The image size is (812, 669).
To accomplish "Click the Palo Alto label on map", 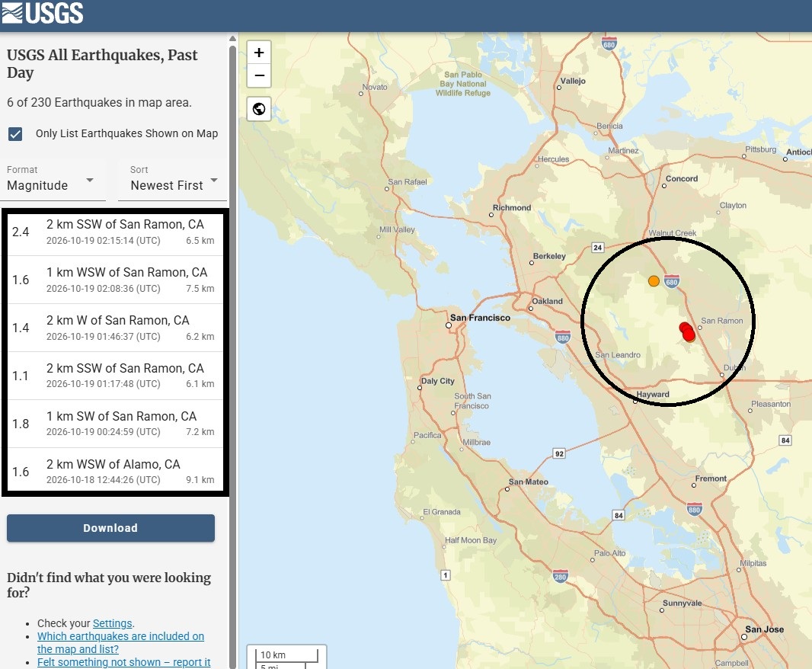I will (610, 553).
